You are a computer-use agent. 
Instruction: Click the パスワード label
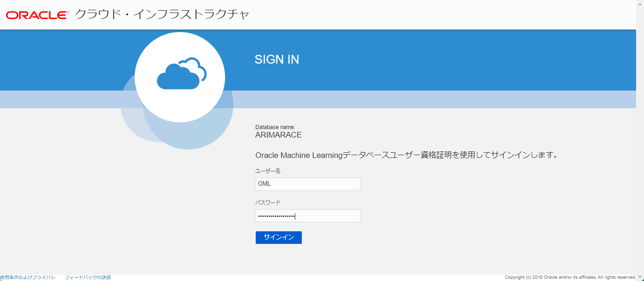268,203
